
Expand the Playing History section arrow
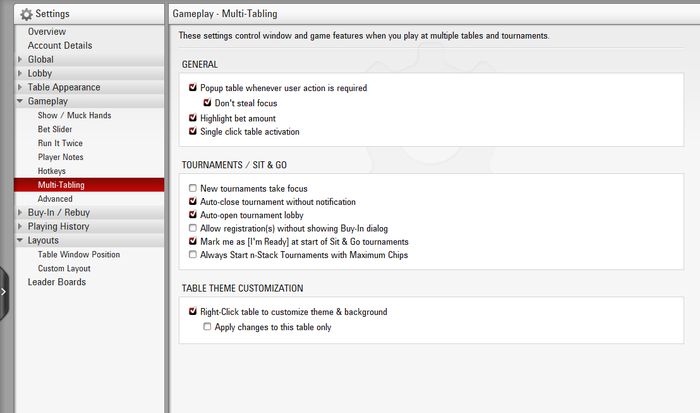click(x=20, y=226)
